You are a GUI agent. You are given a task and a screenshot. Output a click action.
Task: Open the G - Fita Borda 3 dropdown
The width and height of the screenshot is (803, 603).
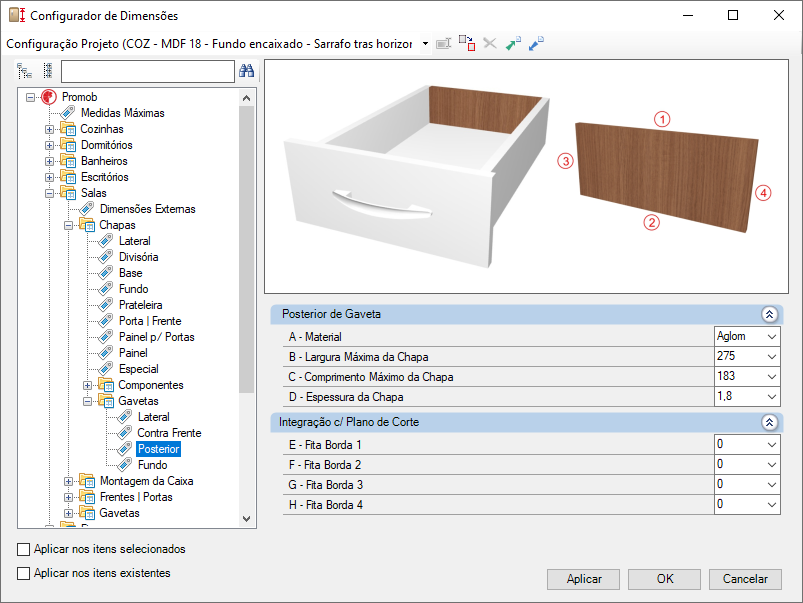click(x=772, y=485)
